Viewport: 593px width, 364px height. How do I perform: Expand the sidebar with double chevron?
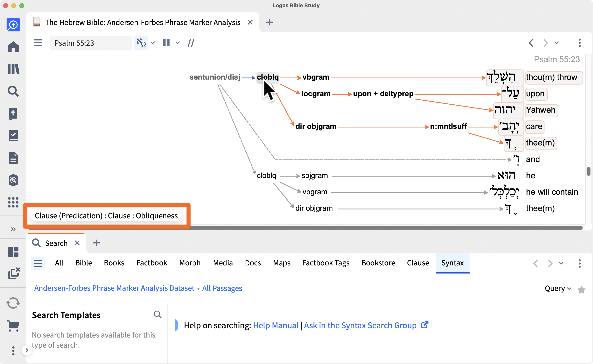pos(13,229)
